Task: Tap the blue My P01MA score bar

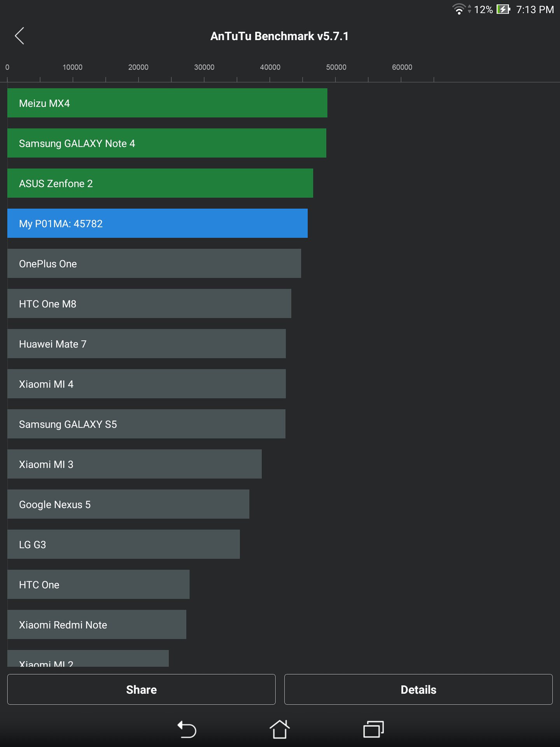Action: (157, 223)
